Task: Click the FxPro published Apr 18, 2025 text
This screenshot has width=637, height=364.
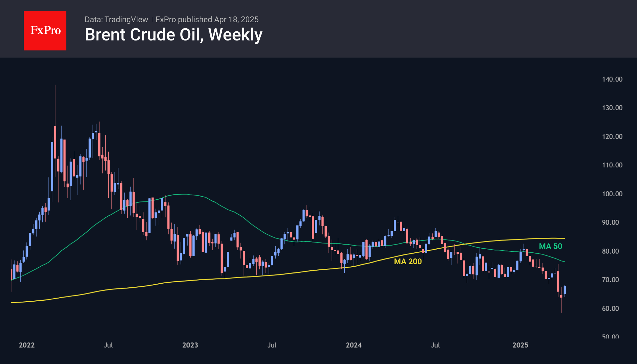Action: tap(207, 19)
